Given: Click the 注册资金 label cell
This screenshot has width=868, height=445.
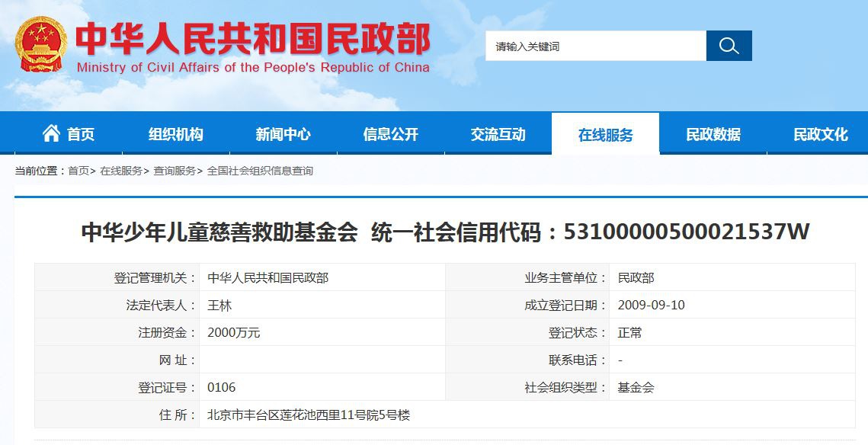Looking at the screenshot, I should (x=117, y=333).
